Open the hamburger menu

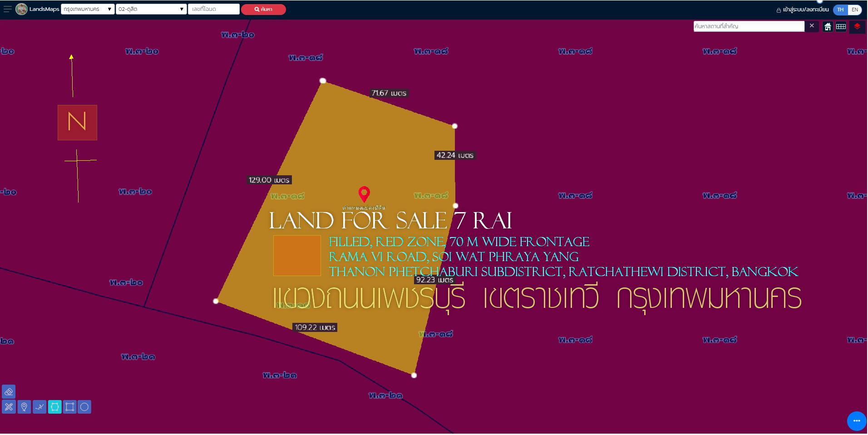tap(7, 9)
